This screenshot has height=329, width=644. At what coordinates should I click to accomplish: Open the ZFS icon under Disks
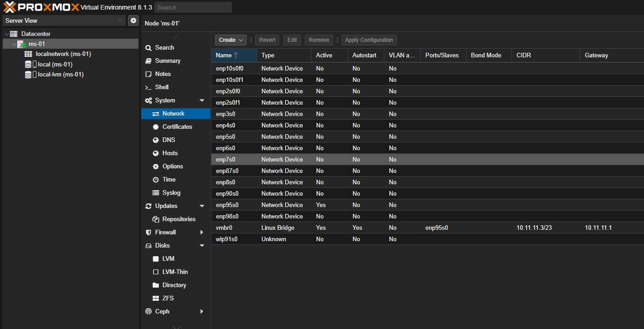155,298
